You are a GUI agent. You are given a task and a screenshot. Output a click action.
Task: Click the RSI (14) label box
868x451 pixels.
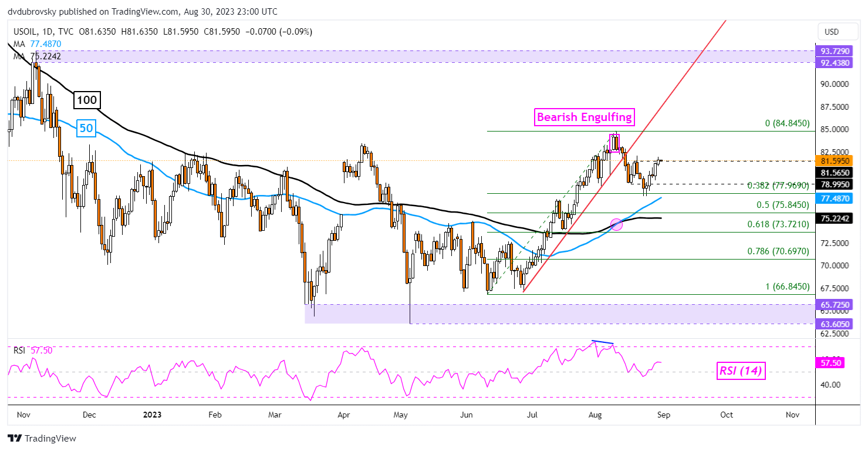coord(742,371)
